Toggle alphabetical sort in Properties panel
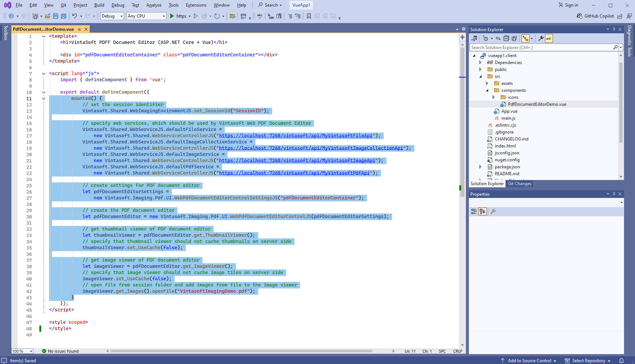 482,211
